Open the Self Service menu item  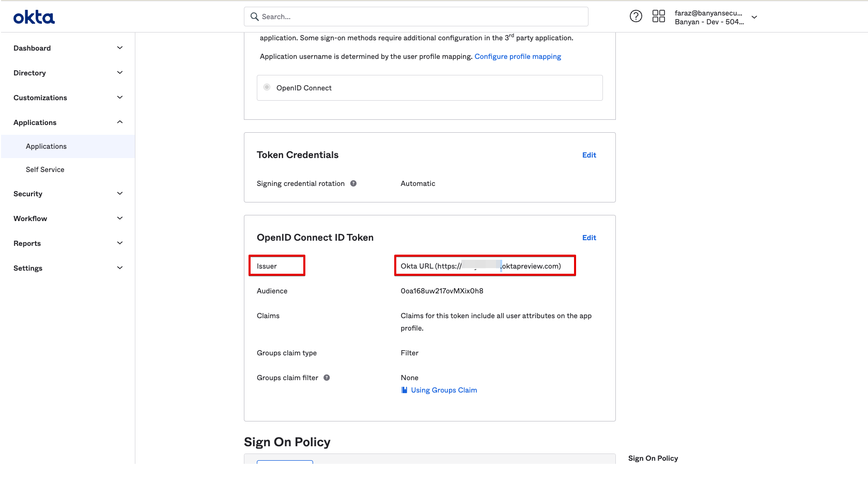click(45, 169)
